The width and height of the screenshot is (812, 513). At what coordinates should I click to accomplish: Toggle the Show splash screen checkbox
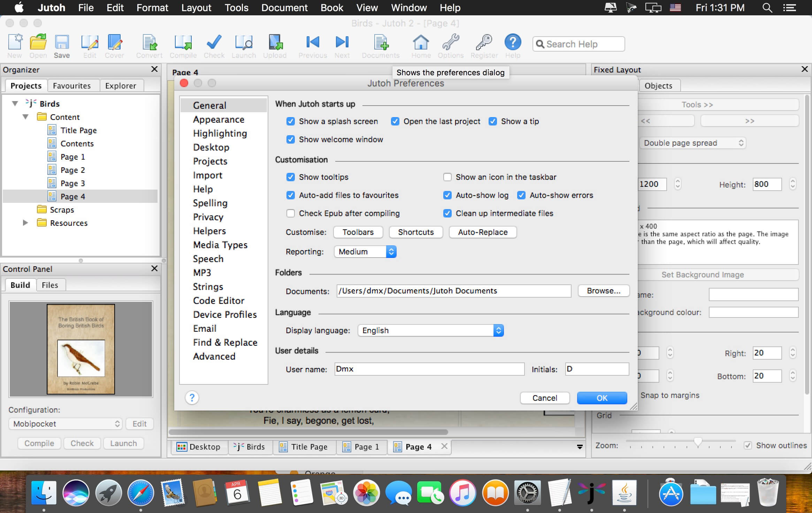coord(290,121)
